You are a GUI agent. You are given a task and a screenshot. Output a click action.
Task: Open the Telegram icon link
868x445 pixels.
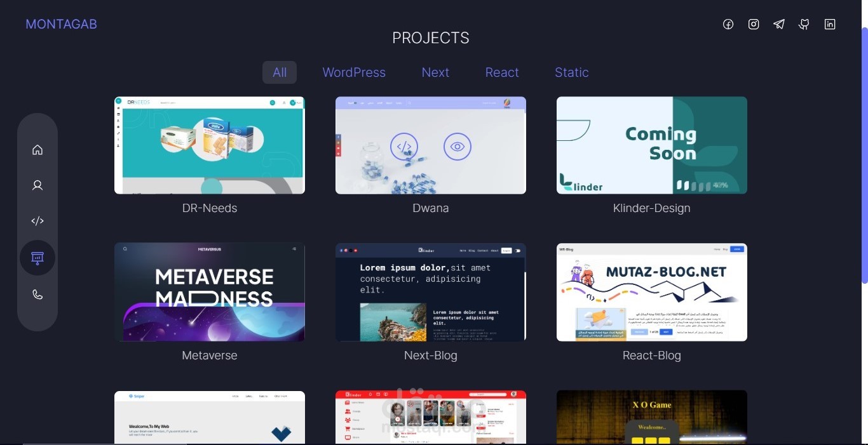pos(779,24)
